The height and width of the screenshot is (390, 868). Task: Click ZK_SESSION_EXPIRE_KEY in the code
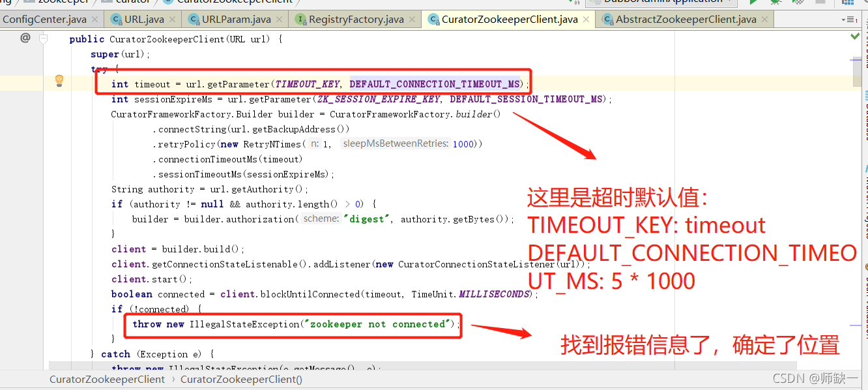[379, 99]
